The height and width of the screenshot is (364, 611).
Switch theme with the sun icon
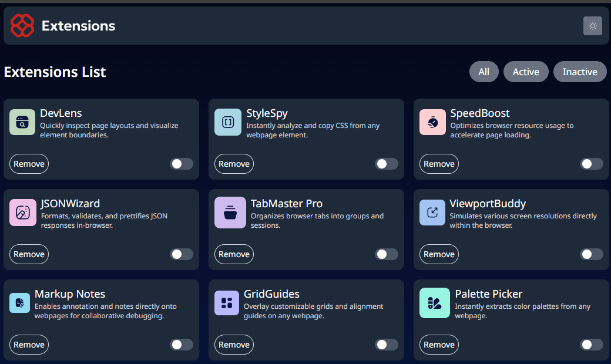pyautogui.click(x=592, y=26)
